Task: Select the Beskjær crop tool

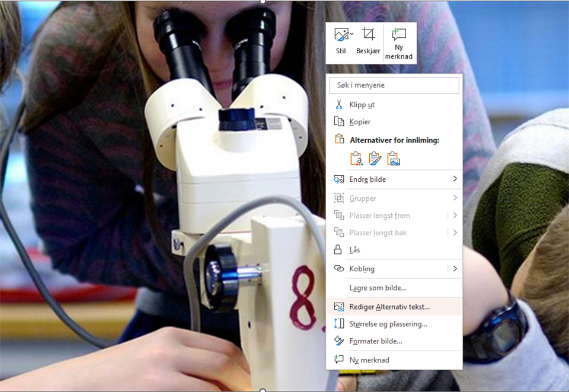Action: coord(368,35)
